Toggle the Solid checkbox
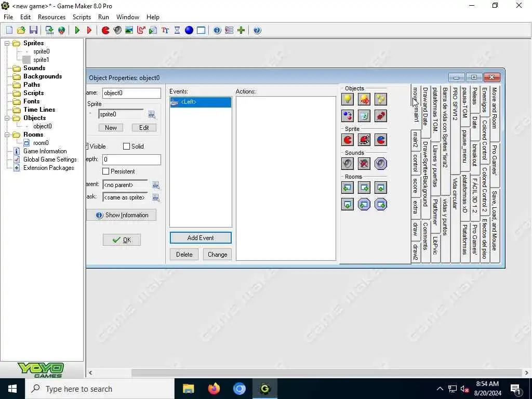The width and height of the screenshot is (532, 399). click(x=127, y=146)
